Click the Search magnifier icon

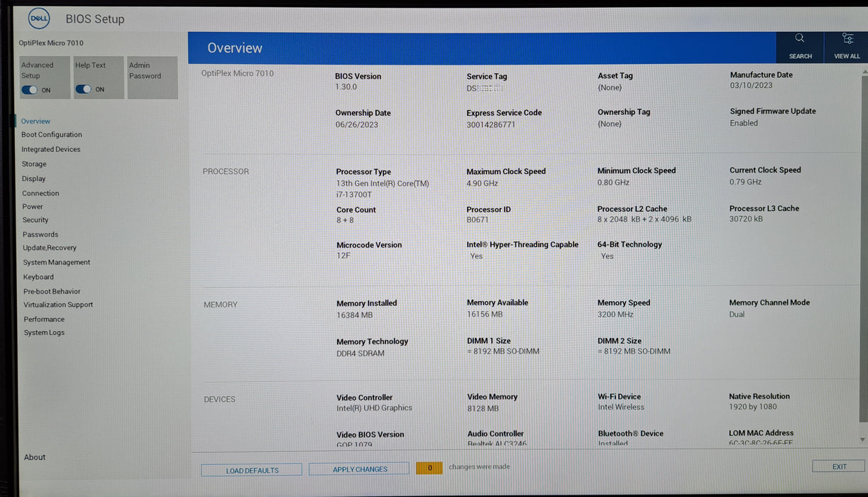point(800,38)
